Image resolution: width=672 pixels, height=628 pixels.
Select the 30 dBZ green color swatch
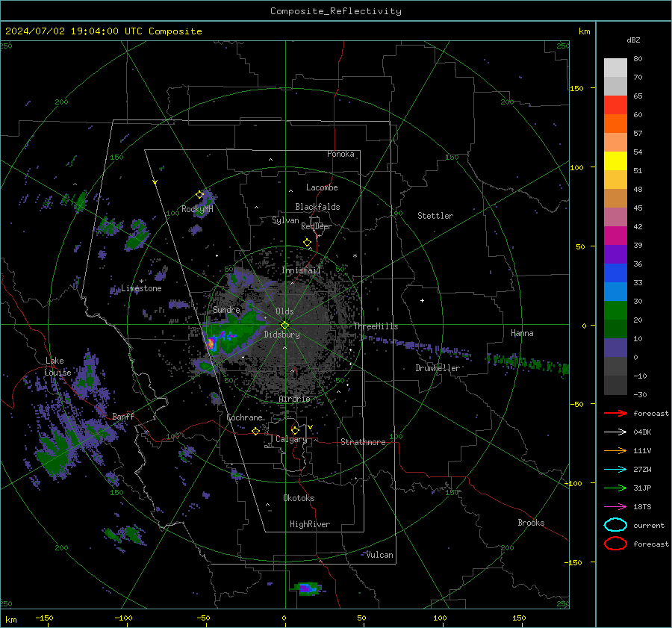(x=615, y=310)
